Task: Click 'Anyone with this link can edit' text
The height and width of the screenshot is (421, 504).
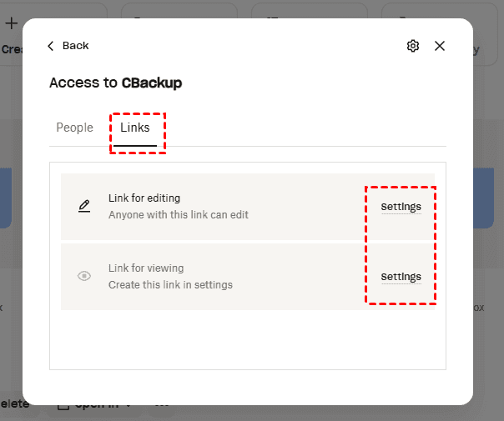Action: point(179,215)
